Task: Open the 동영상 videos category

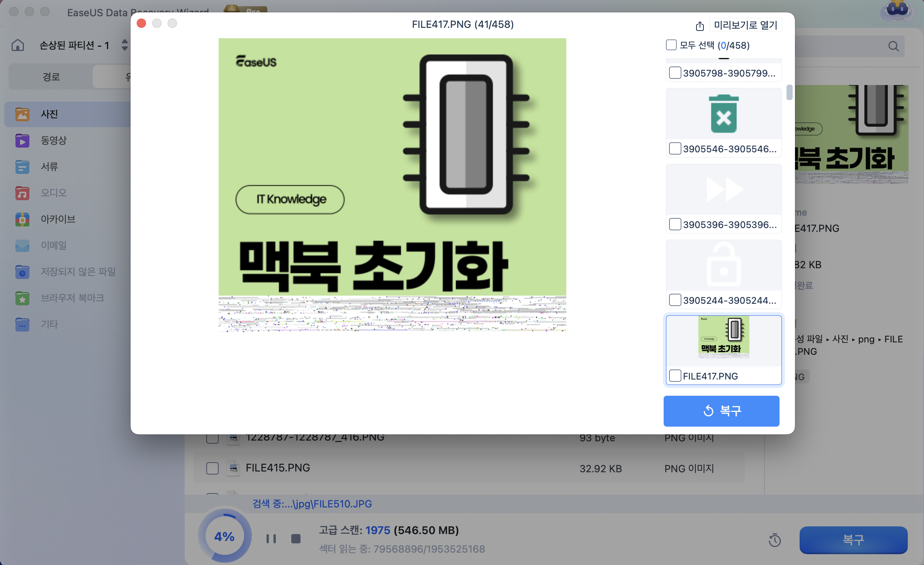Action: [x=54, y=140]
